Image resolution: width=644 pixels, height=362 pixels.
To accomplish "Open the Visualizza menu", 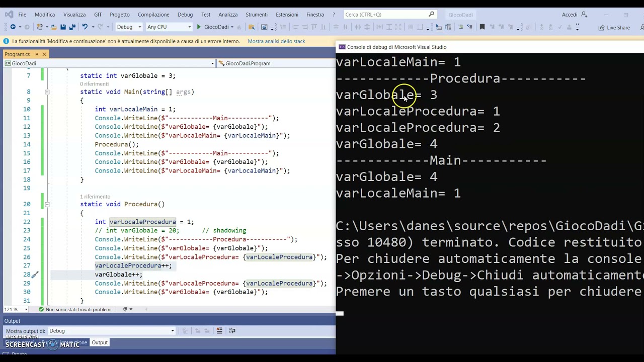I will coord(74,15).
